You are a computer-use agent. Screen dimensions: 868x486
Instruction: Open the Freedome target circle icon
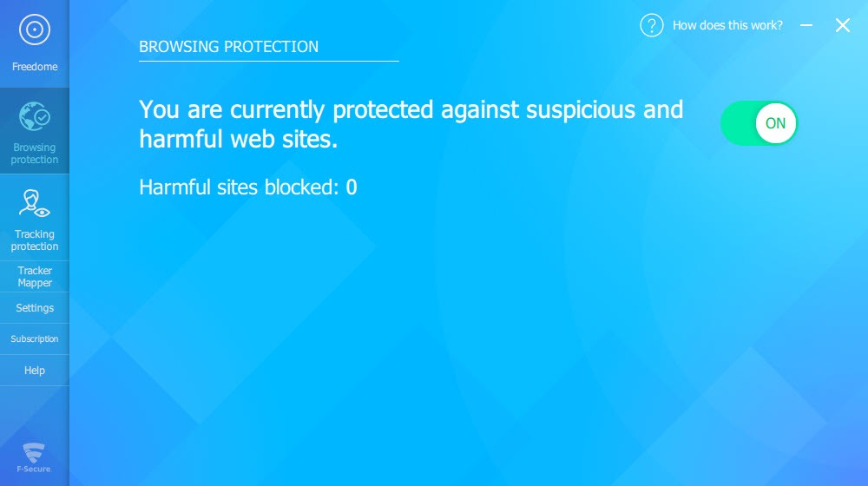coord(35,30)
